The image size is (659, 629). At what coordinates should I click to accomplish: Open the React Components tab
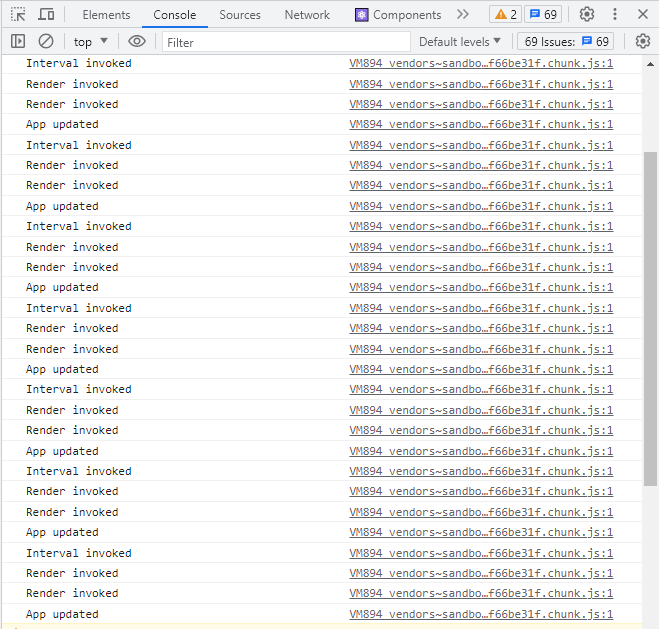pos(398,15)
